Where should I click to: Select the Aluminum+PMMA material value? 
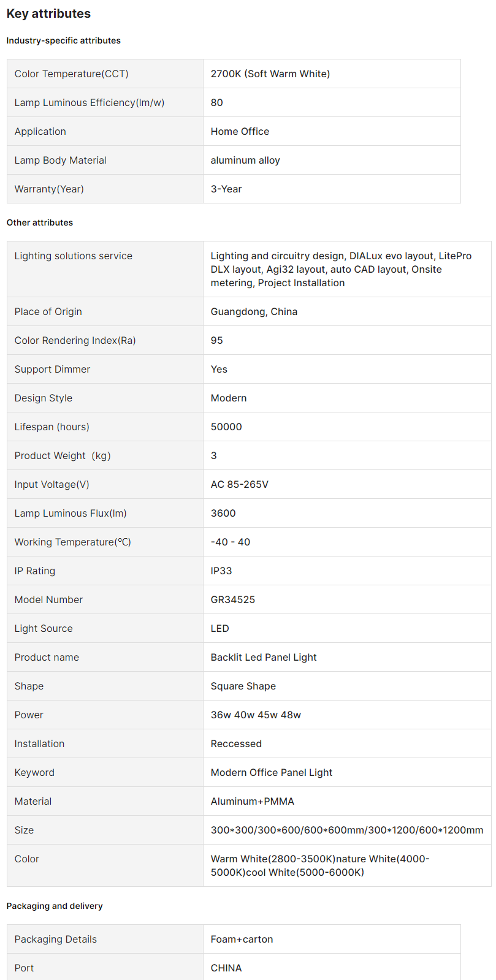click(252, 801)
